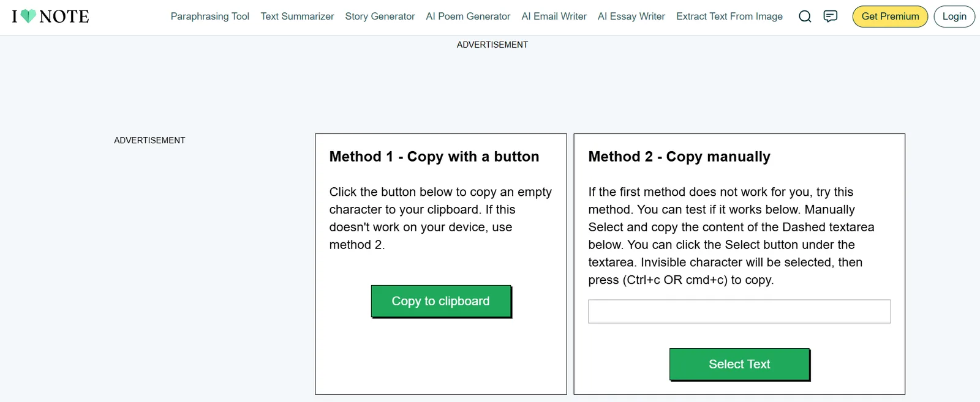Viewport: 980px width, 402px height.
Task: Open Extract Text From Image
Action: coord(729,17)
